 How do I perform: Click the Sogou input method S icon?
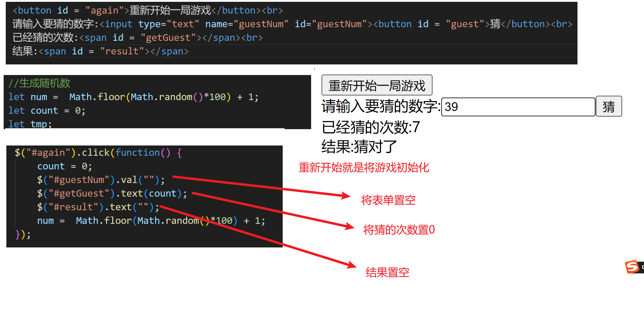(x=633, y=266)
